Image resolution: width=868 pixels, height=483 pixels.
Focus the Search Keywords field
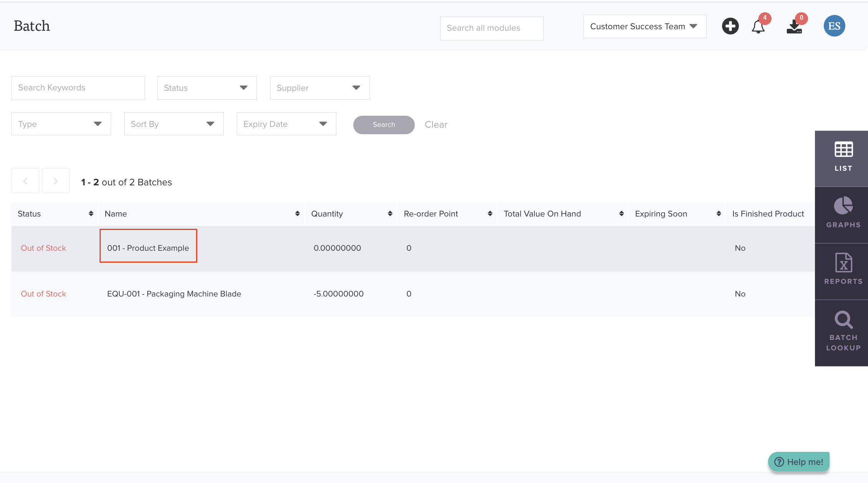(x=78, y=88)
